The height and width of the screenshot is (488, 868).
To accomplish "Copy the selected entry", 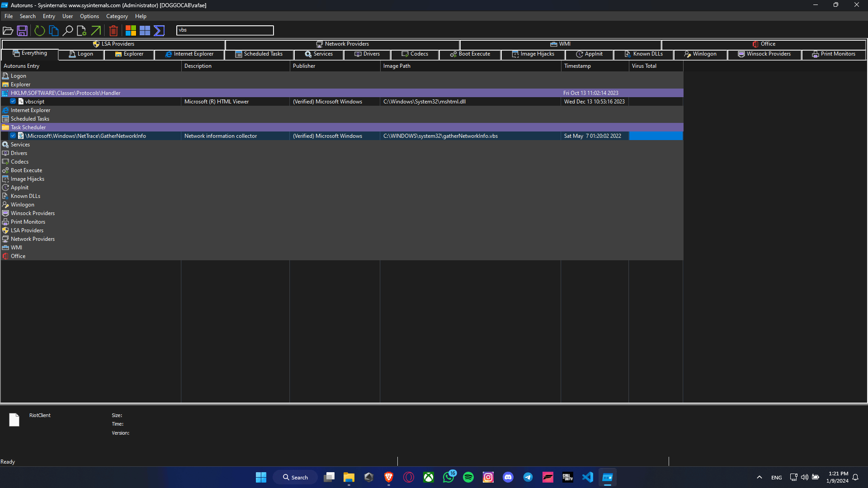I will coord(53,30).
